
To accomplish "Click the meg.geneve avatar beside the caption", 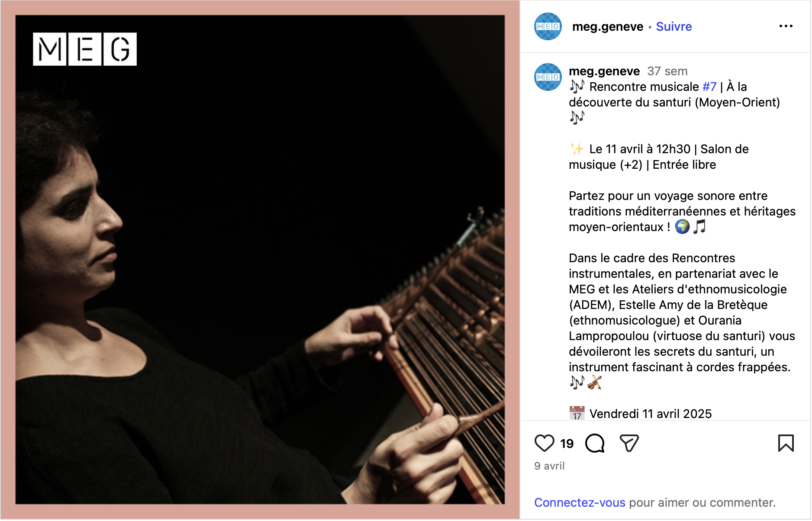I will (x=548, y=77).
